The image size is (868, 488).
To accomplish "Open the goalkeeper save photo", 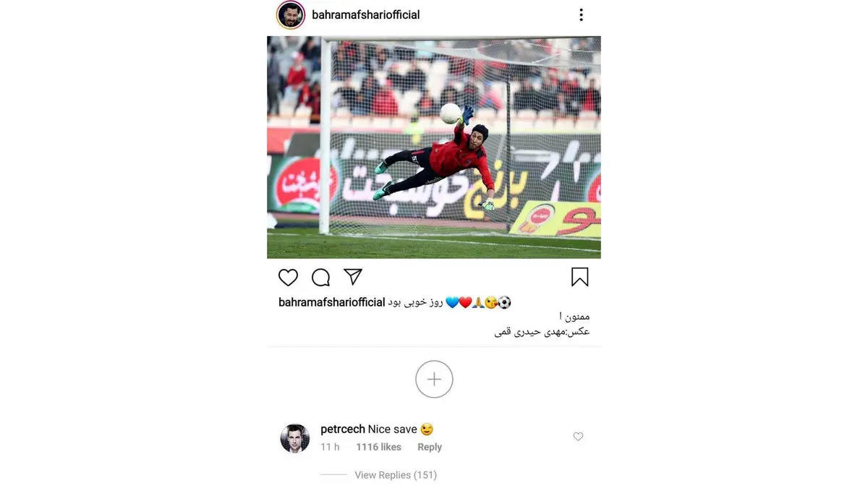I will coord(434,147).
